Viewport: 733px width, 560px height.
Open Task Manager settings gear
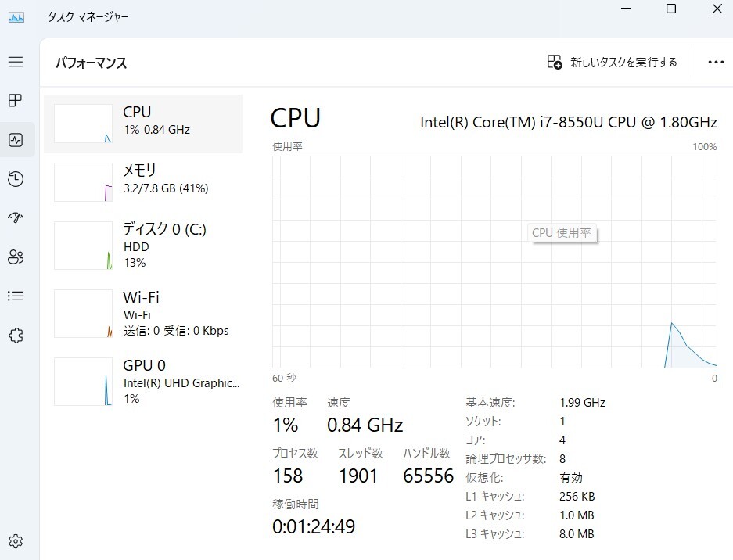pos(16,541)
